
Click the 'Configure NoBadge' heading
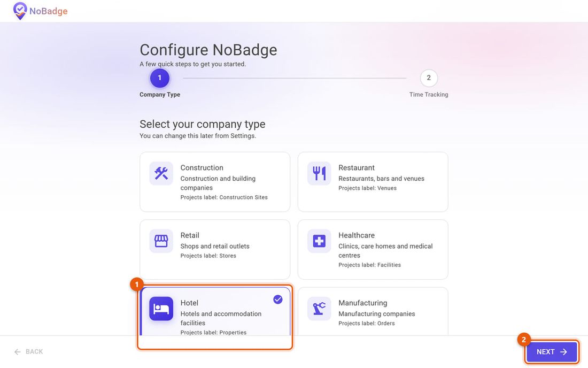(x=208, y=50)
